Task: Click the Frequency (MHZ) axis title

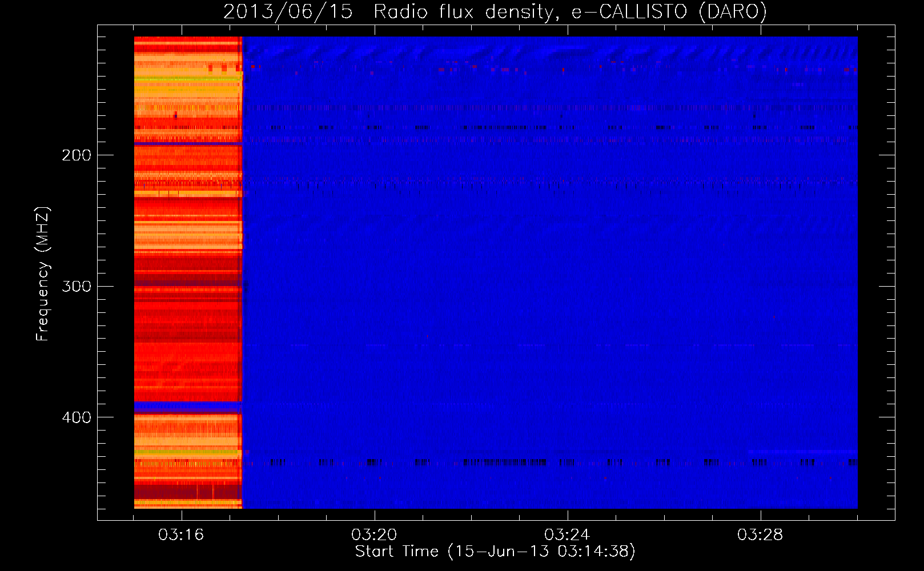Action: [x=43, y=274]
